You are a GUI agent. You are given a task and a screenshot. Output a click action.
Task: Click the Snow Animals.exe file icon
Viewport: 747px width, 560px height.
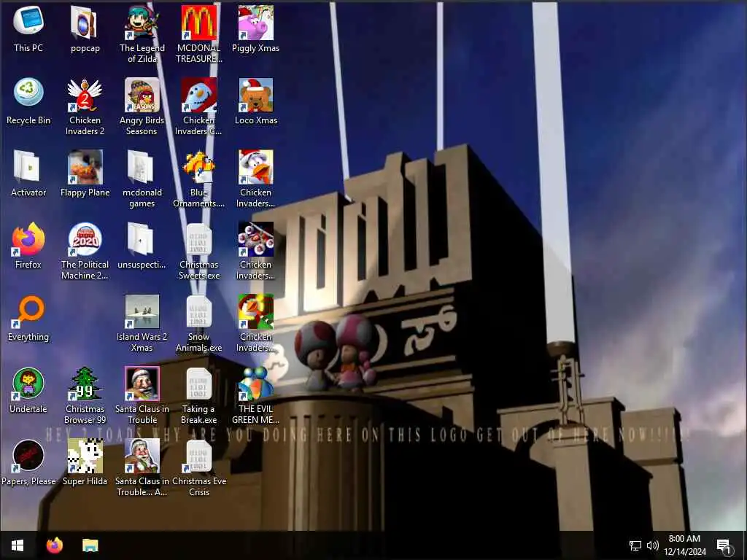click(198, 311)
